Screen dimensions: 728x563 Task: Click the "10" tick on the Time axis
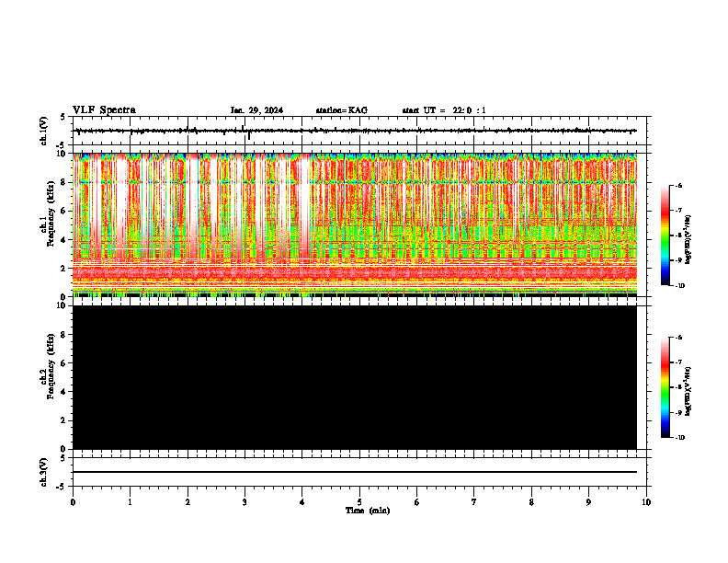point(646,502)
